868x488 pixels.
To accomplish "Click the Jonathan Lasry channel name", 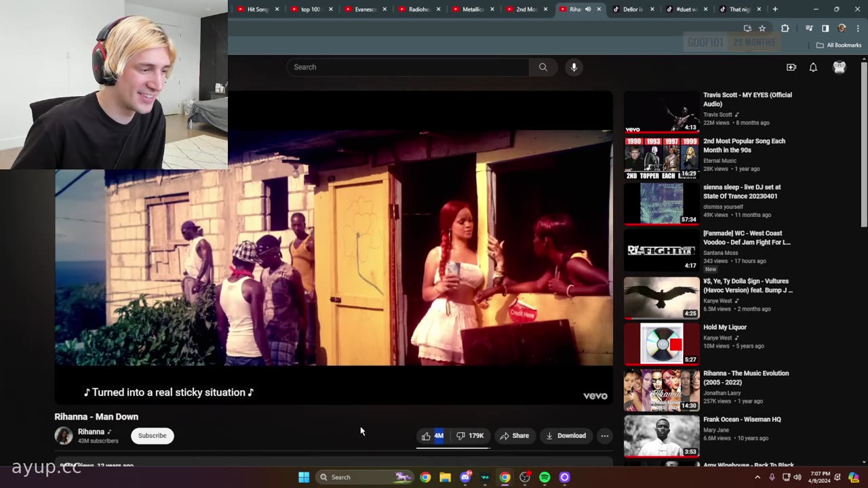I will [722, 393].
